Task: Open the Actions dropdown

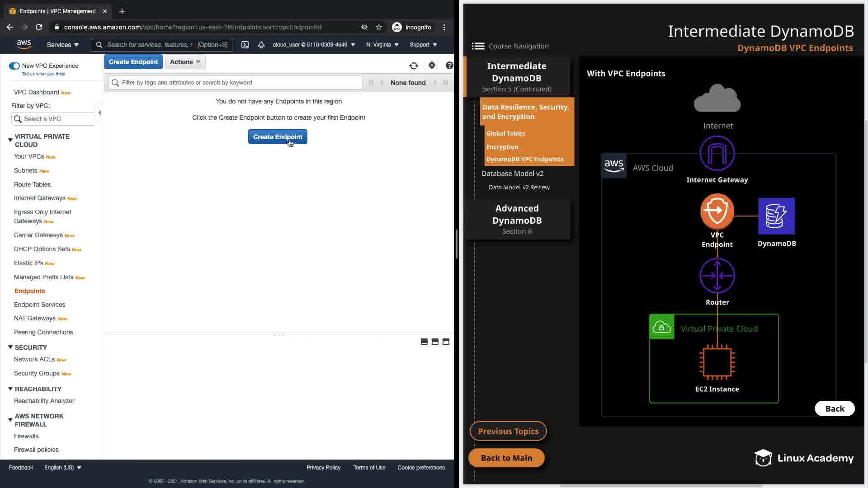Action: coord(185,62)
